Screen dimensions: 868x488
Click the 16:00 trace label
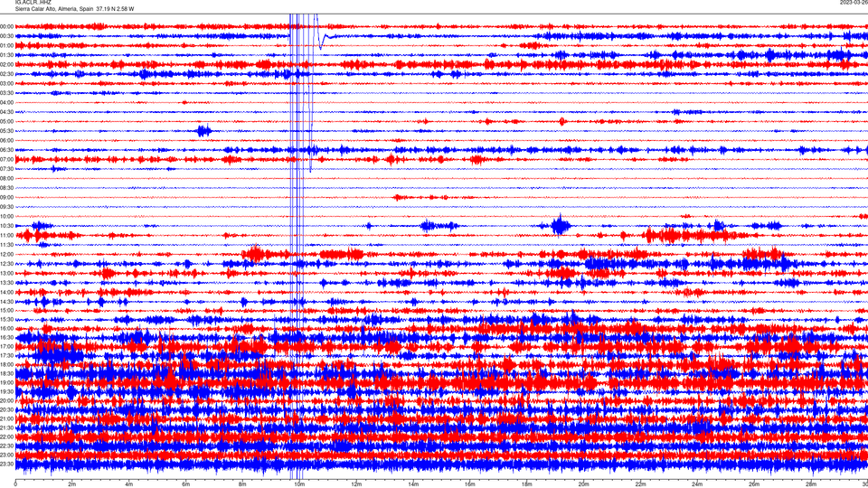[x=6, y=329]
